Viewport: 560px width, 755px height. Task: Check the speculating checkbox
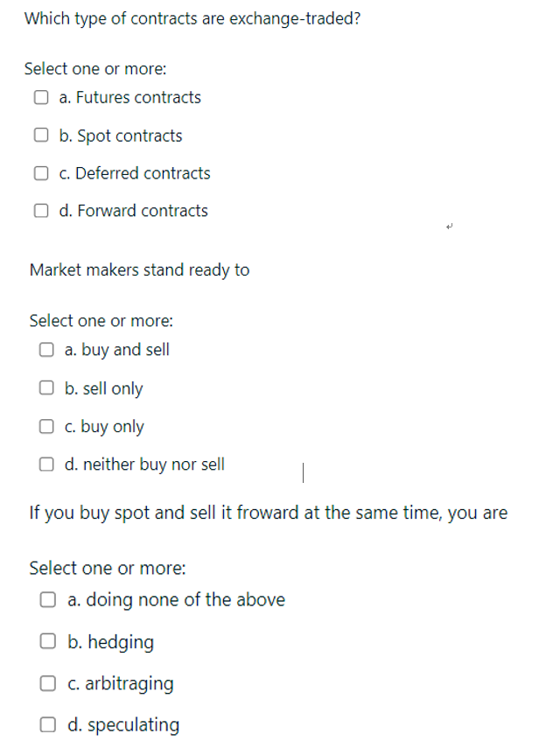(x=48, y=724)
